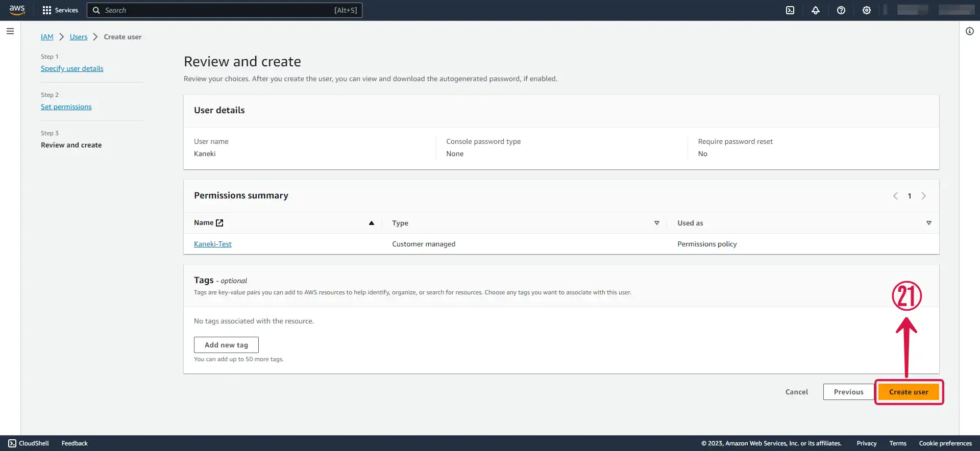
Task: Go to previous permissions page chevron
Action: [x=895, y=196]
